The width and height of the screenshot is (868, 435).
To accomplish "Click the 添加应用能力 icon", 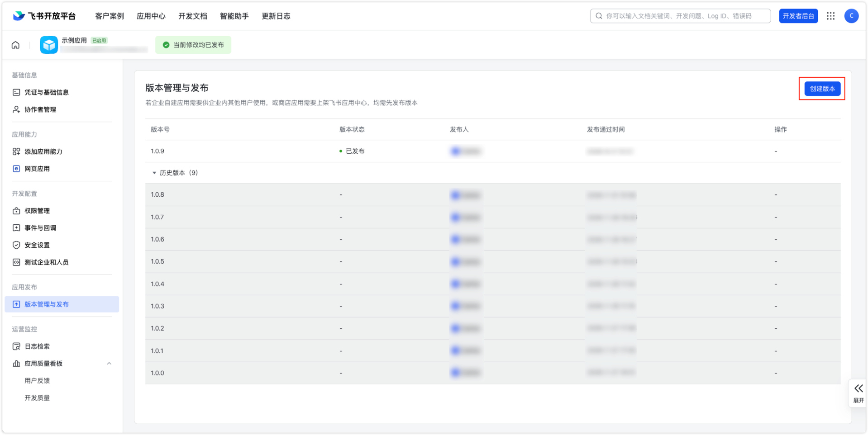I will pyautogui.click(x=16, y=151).
